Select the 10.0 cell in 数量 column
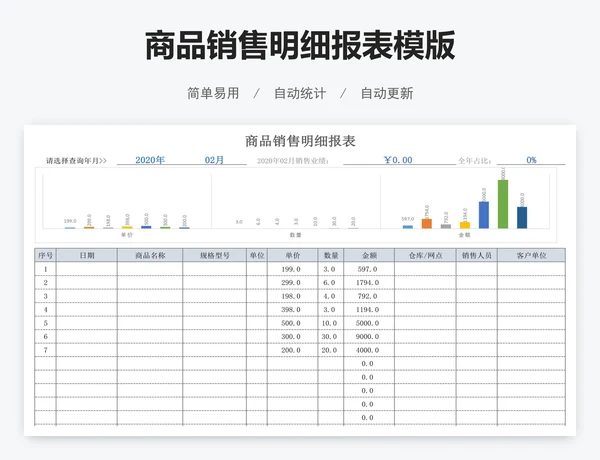 point(331,323)
